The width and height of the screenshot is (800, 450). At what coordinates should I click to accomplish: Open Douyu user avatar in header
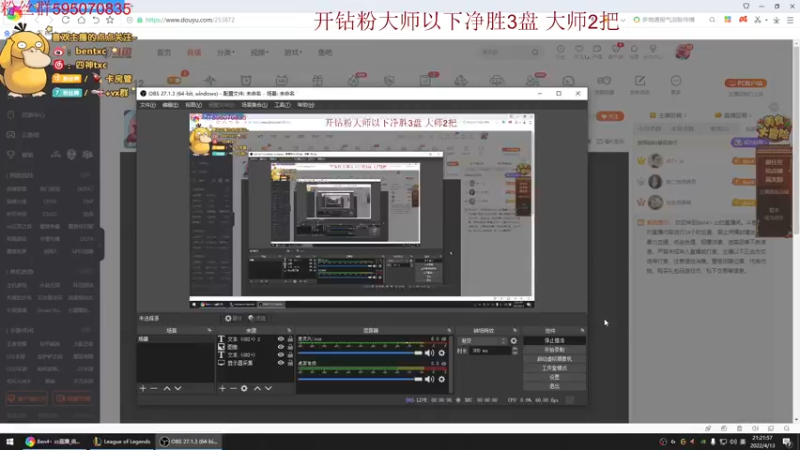[x=684, y=52]
